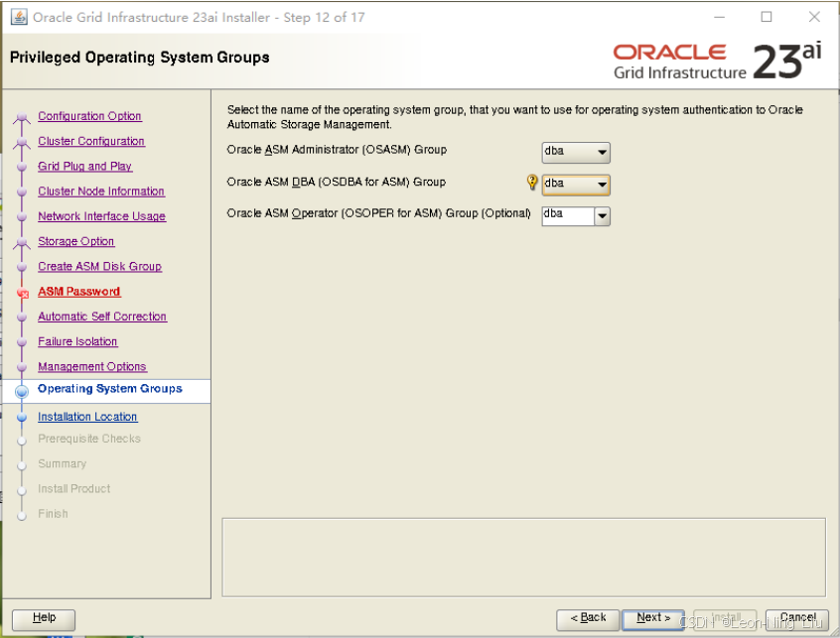Return to the ASM Password step
The height and width of the screenshot is (638, 840).
point(79,292)
